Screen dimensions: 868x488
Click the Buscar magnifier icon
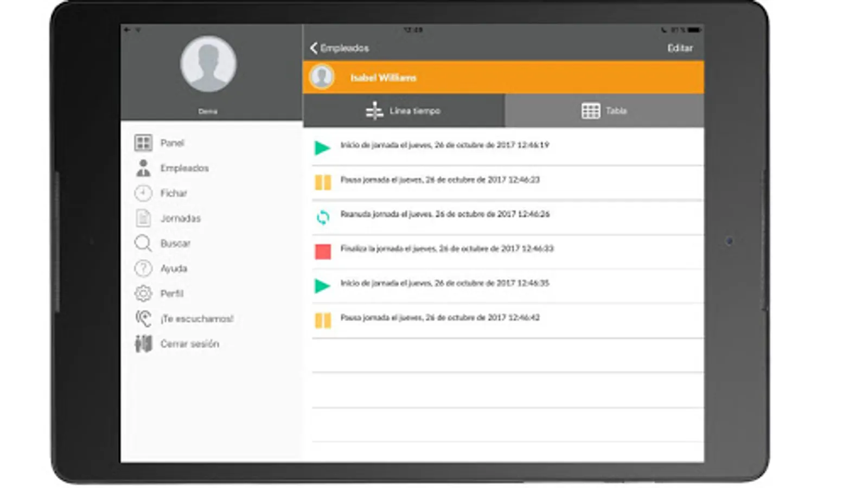click(143, 243)
